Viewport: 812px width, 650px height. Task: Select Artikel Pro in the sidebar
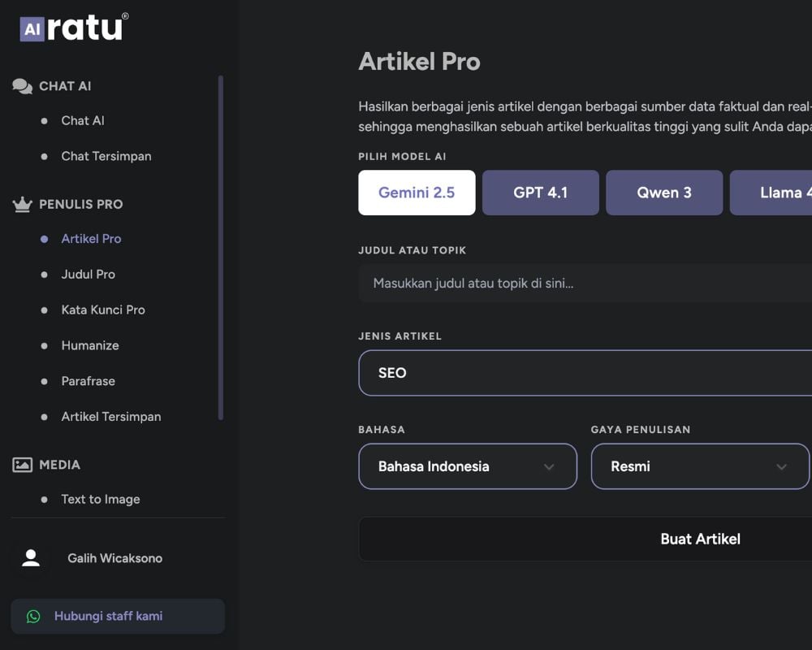click(x=91, y=239)
